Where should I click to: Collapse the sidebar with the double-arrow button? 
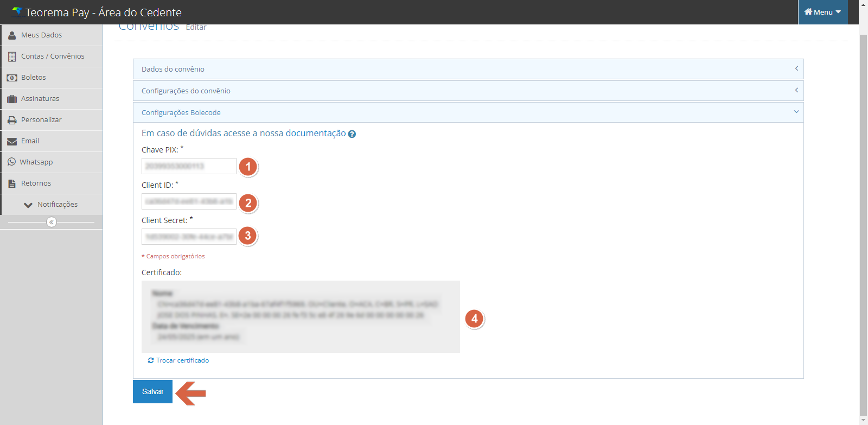tap(52, 222)
